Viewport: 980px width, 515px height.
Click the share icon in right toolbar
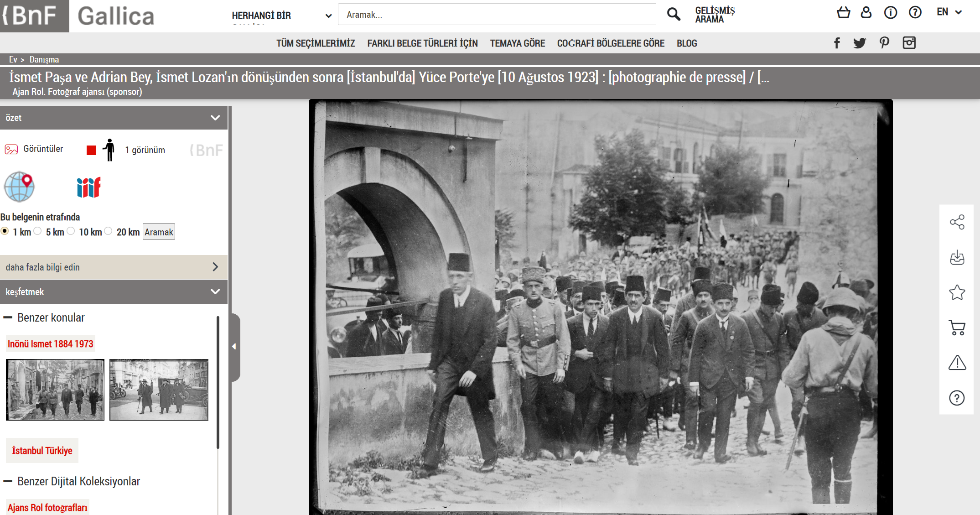point(957,222)
